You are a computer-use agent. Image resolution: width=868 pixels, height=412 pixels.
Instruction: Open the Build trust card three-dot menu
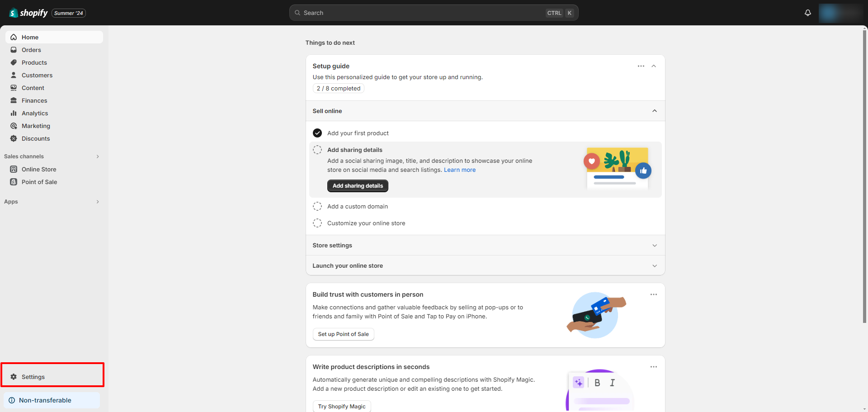click(654, 294)
